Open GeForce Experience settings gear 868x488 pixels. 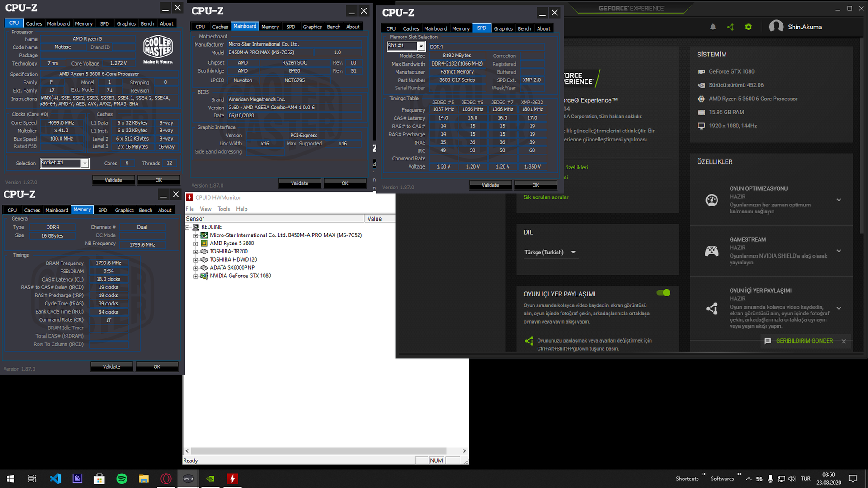click(748, 27)
